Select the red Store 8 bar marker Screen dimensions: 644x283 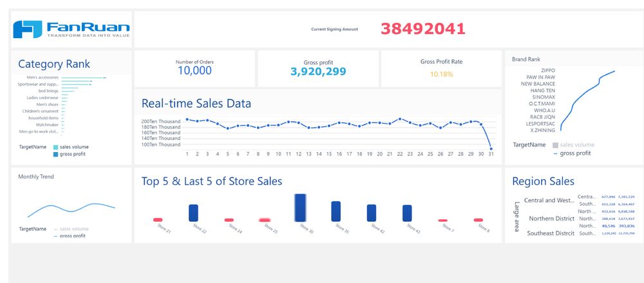(478, 220)
